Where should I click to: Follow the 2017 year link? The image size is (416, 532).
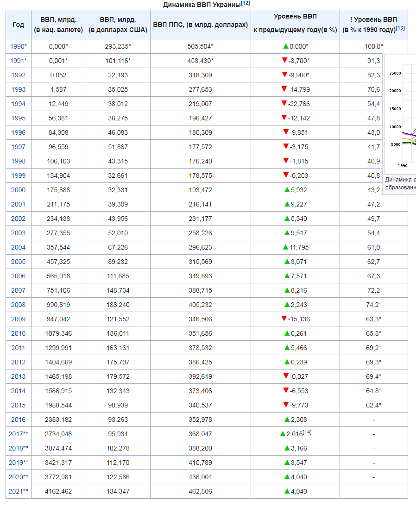[x=16, y=434]
